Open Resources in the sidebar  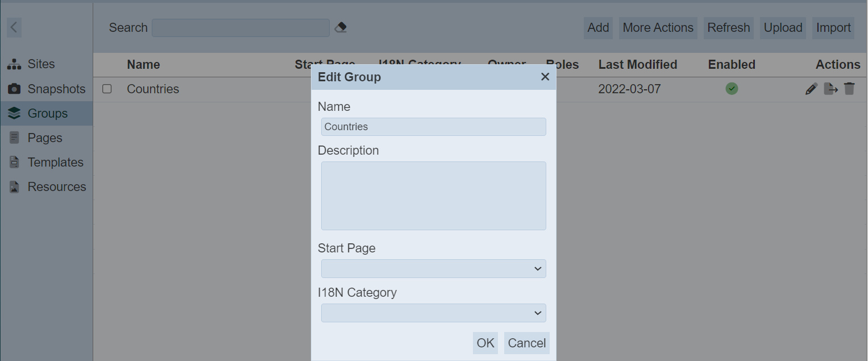(x=56, y=187)
